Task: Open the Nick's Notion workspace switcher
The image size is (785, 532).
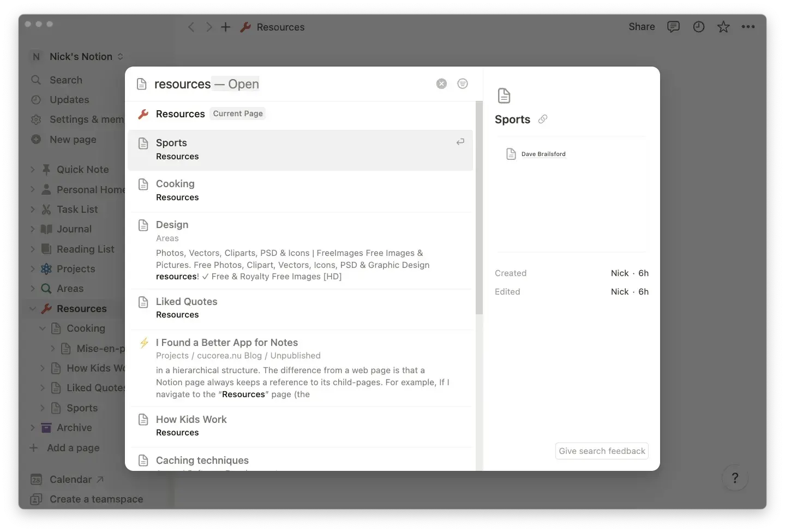Action: [x=76, y=56]
